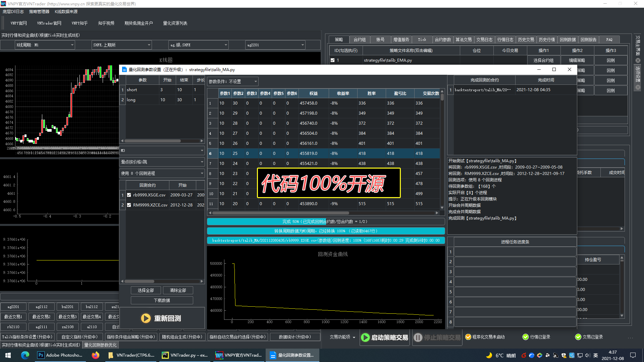
Task: Open the 使用8个回测进程 dropdown
Action: 201,173
